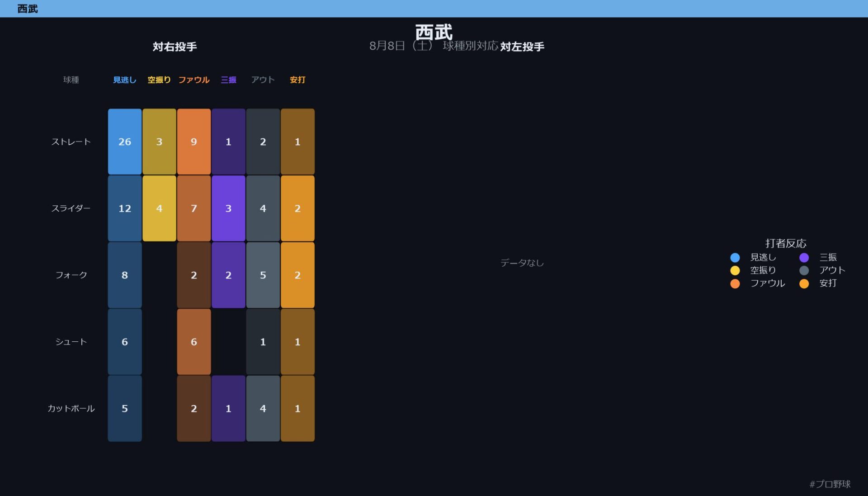Click the シュート ファウル cell showing 6

[x=194, y=342]
